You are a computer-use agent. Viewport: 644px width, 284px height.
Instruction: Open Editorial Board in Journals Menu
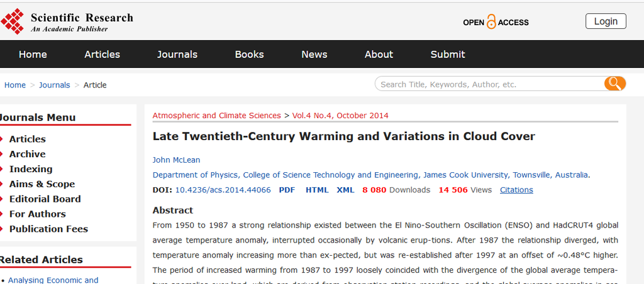coord(45,199)
